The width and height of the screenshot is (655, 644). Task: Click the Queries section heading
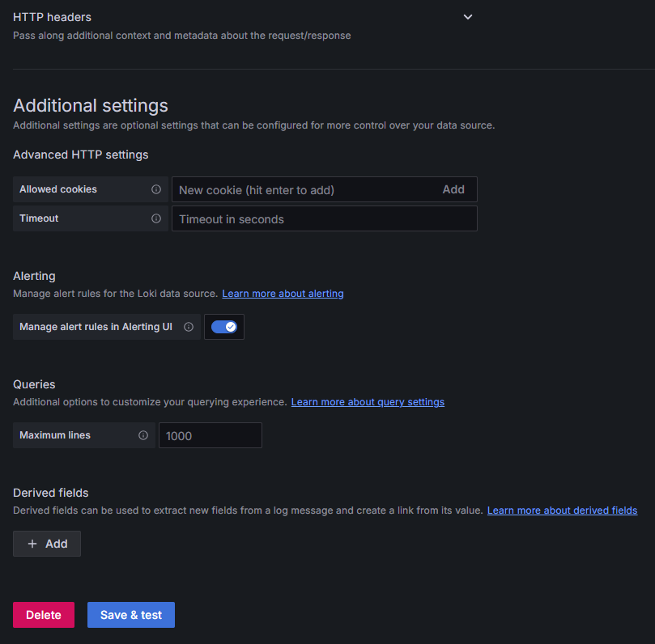pyautogui.click(x=34, y=384)
